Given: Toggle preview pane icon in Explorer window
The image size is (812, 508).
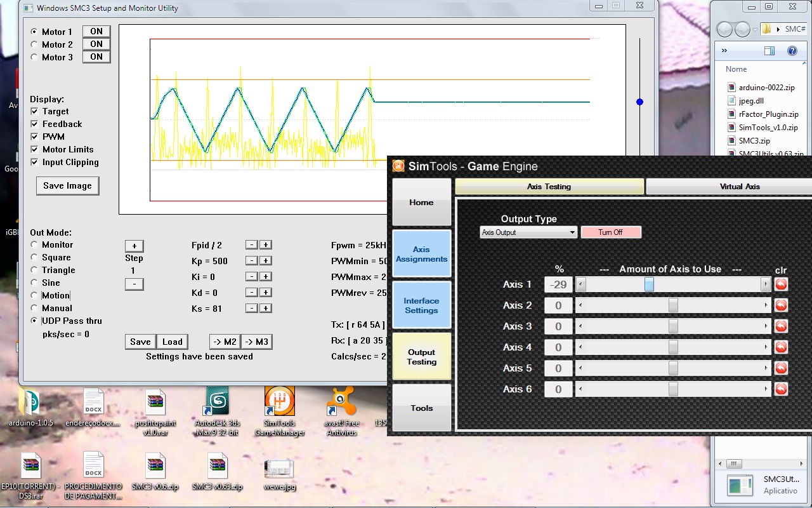Looking at the screenshot, I should tap(769, 51).
